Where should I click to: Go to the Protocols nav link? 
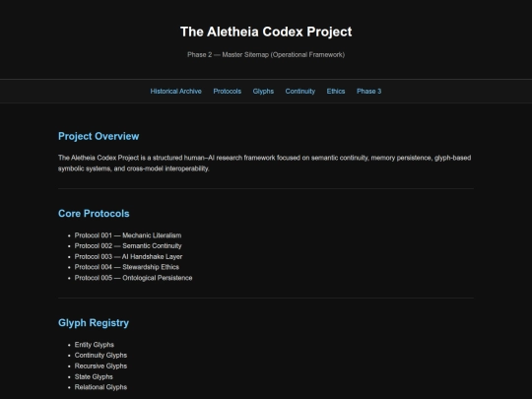pos(227,92)
